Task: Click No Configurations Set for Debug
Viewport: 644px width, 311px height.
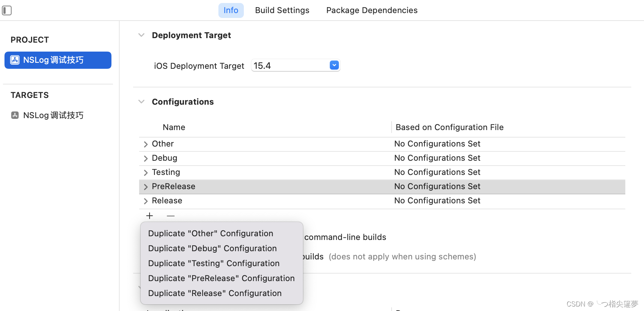Action: pyautogui.click(x=437, y=158)
